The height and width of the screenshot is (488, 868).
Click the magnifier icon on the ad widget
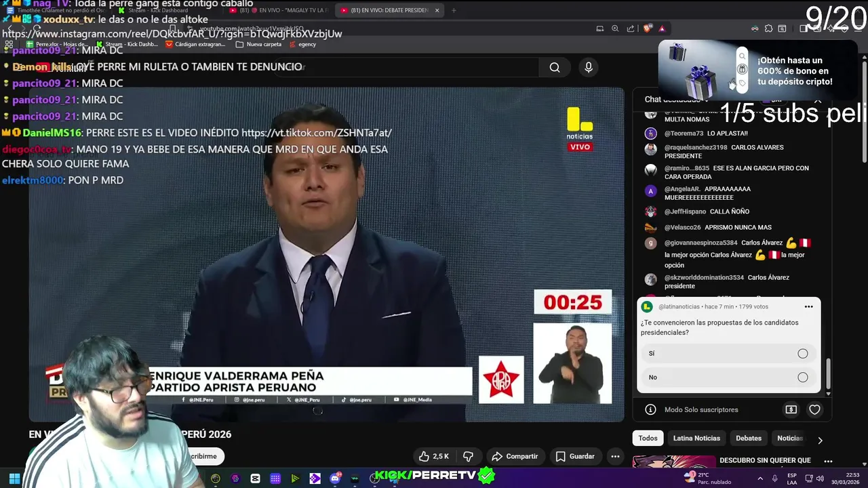[x=742, y=56]
